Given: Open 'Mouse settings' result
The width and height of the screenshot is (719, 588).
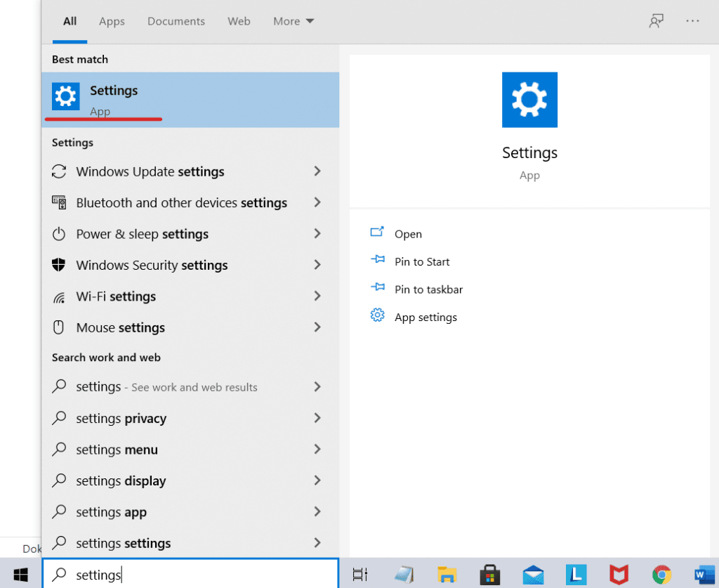Looking at the screenshot, I should click(x=190, y=327).
